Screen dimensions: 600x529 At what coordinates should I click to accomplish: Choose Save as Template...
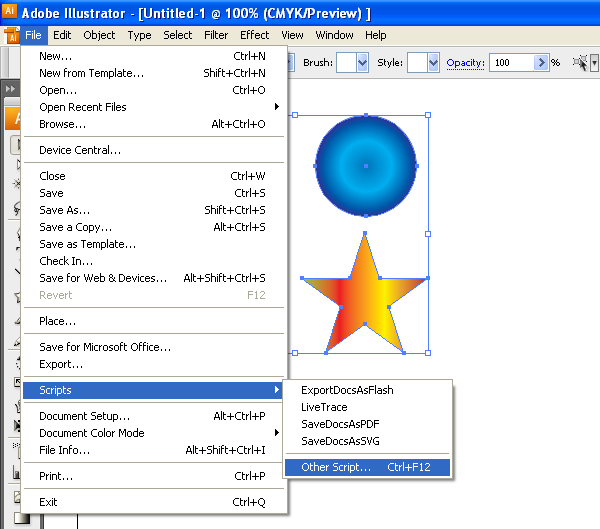pos(153,244)
